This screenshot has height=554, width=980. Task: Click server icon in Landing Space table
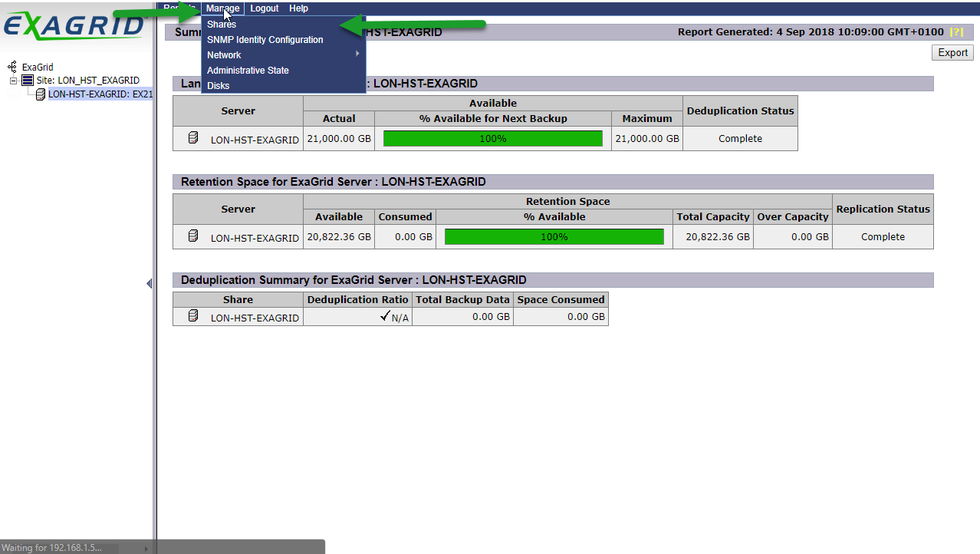point(193,138)
